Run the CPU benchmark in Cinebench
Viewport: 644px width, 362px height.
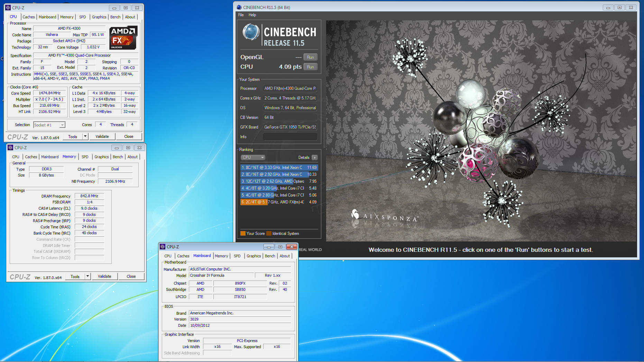pyautogui.click(x=311, y=67)
